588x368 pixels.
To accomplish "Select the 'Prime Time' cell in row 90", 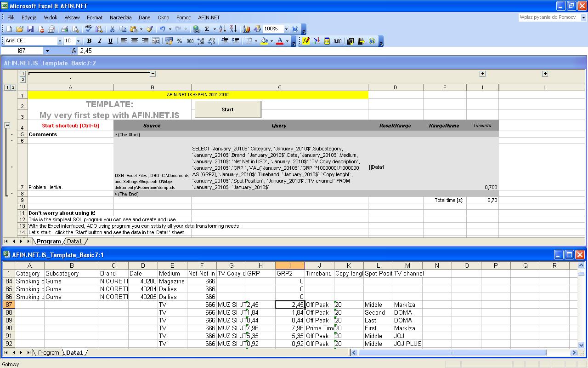I will coord(319,328).
